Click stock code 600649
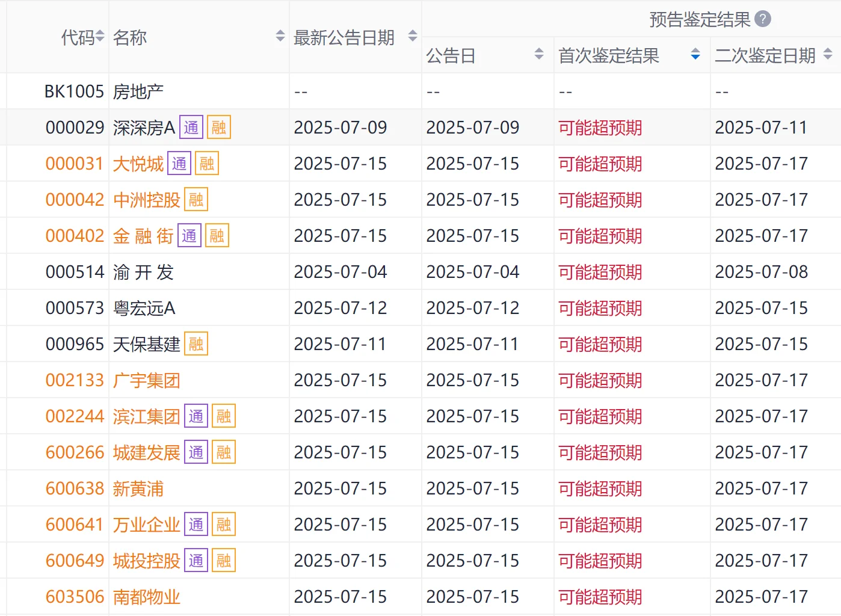The height and width of the screenshot is (616, 841). point(75,561)
